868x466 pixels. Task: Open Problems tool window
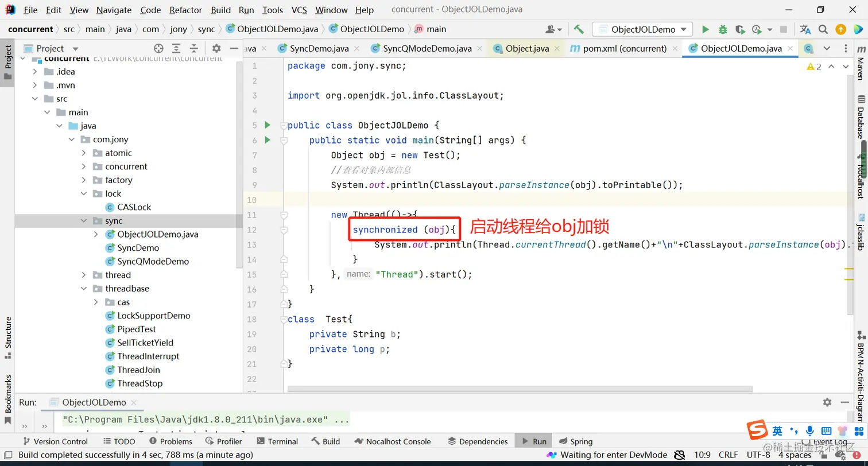point(170,441)
